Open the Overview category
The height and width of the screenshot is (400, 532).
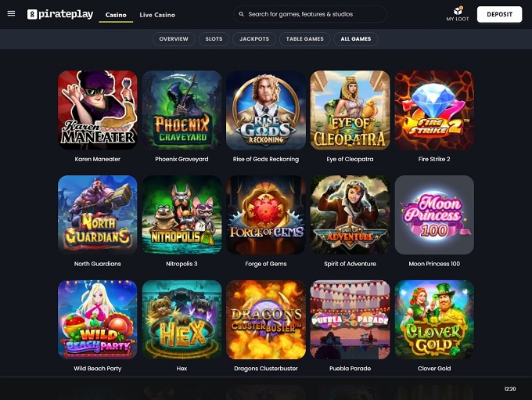click(x=174, y=39)
